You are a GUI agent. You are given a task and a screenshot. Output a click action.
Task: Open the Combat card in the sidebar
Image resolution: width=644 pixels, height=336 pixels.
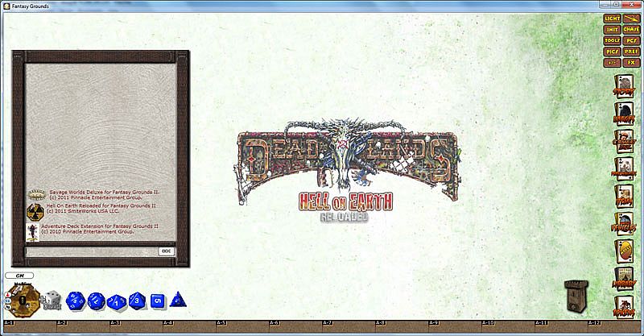pyautogui.click(x=624, y=141)
